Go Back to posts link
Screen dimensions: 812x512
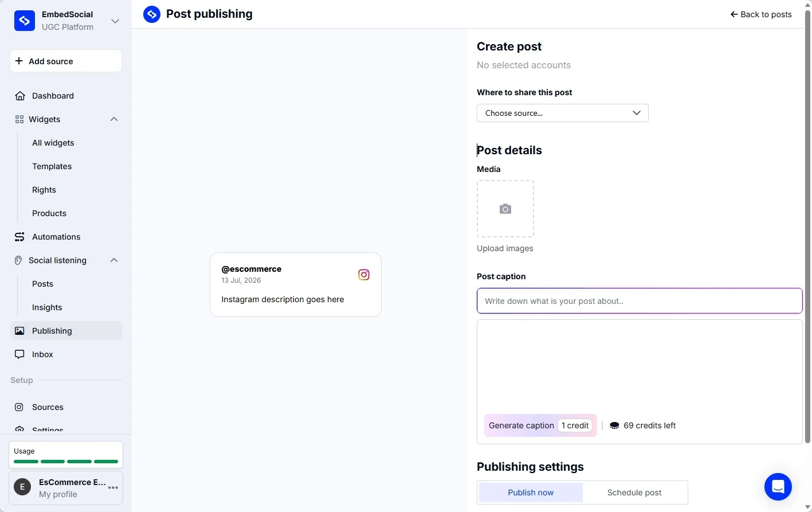tap(761, 14)
